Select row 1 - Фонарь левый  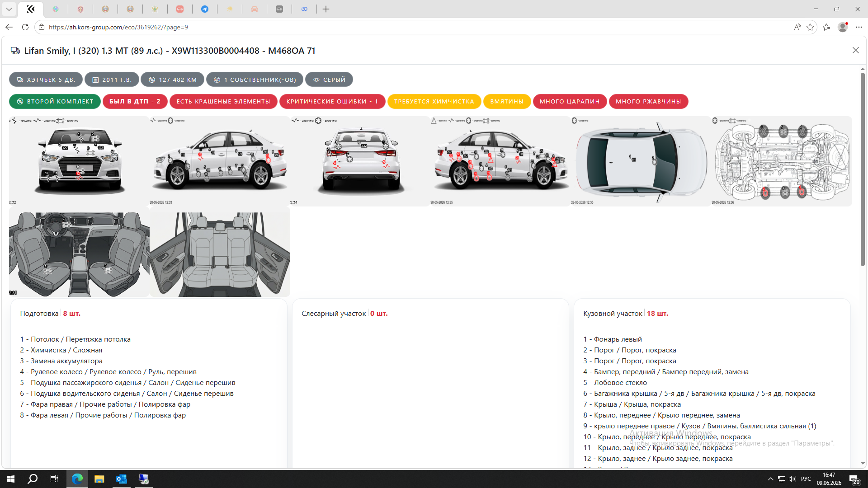[613, 339]
